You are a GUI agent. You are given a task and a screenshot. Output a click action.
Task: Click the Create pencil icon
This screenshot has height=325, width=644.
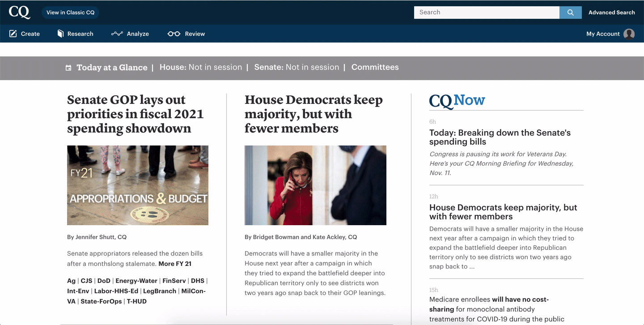pos(13,34)
